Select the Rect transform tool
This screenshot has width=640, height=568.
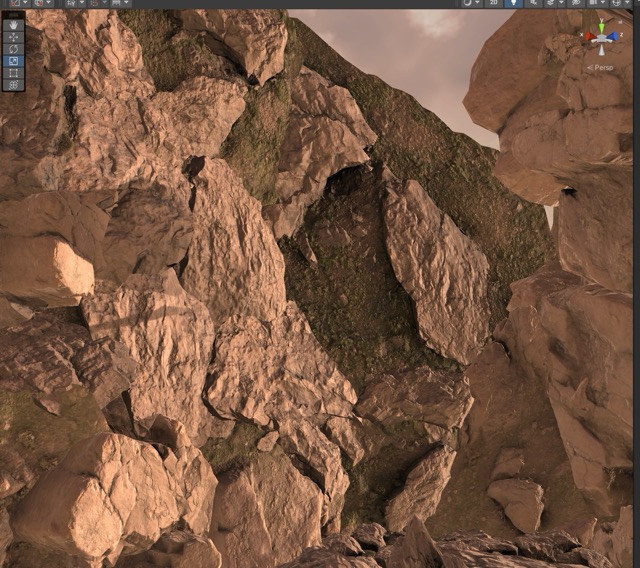(x=13, y=73)
